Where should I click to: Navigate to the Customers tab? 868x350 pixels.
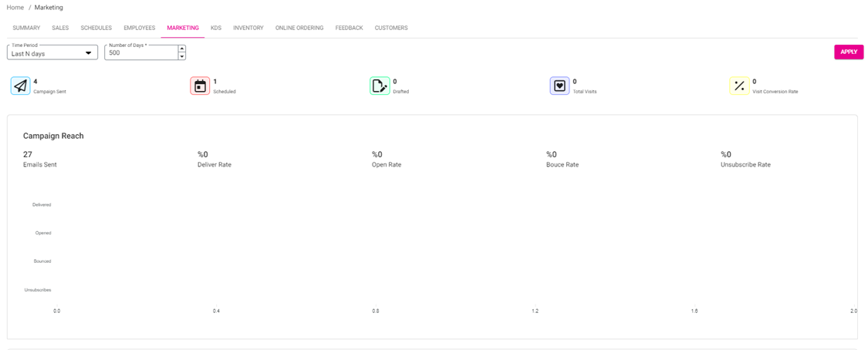pos(391,28)
